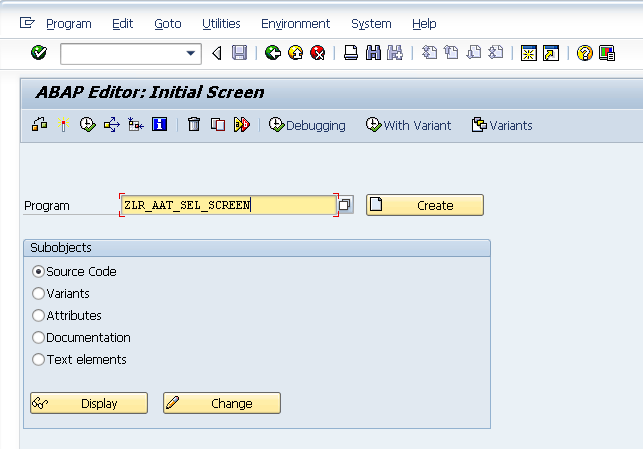
Task: Click the yellow Exit arrow icon
Action: coord(295,53)
